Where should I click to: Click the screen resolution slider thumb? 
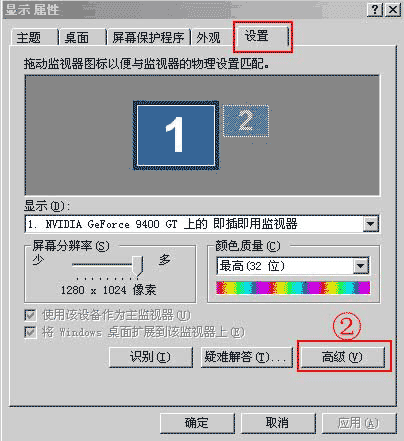click(x=137, y=266)
